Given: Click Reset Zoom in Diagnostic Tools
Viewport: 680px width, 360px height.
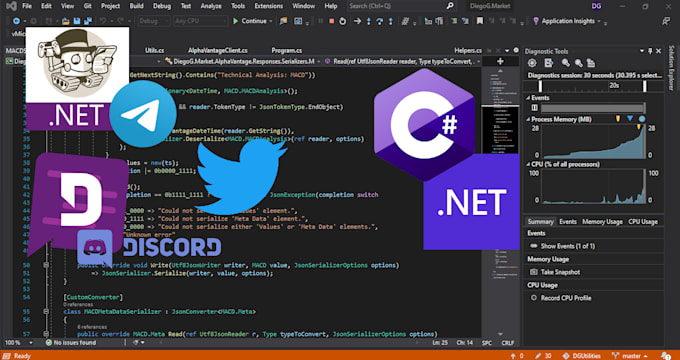Looking at the screenshot, I should [590, 63].
